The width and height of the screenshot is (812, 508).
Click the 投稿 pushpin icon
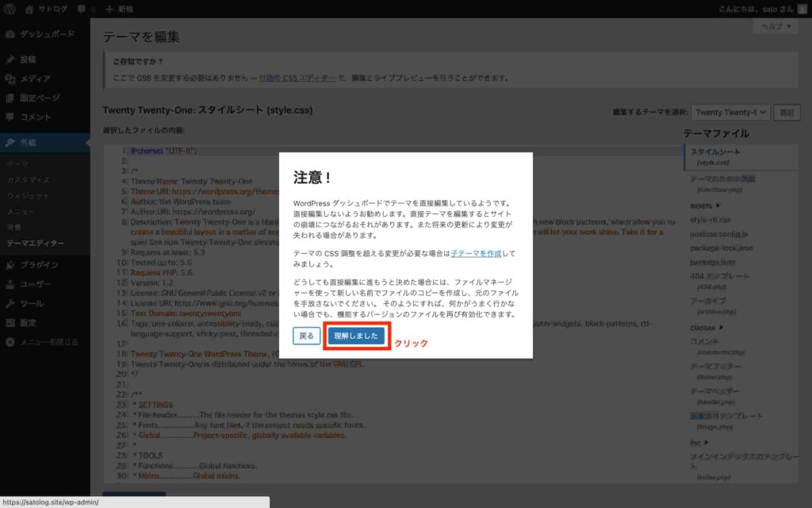point(10,60)
